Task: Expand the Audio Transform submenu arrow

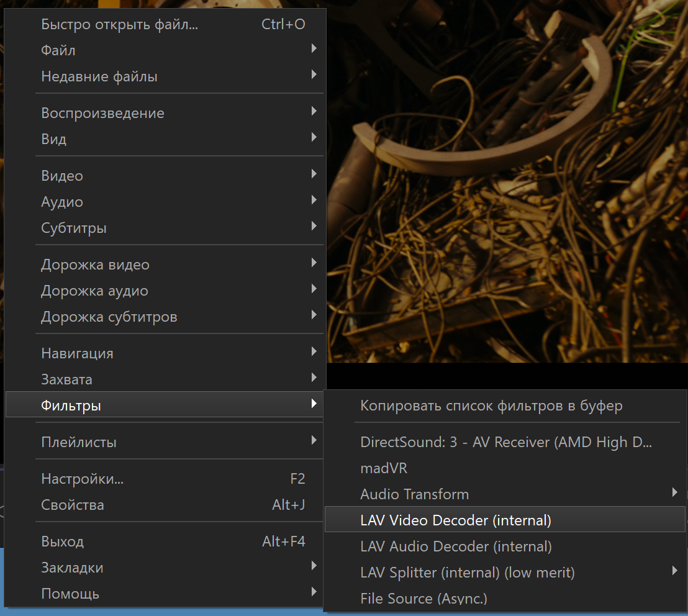Action: (674, 494)
